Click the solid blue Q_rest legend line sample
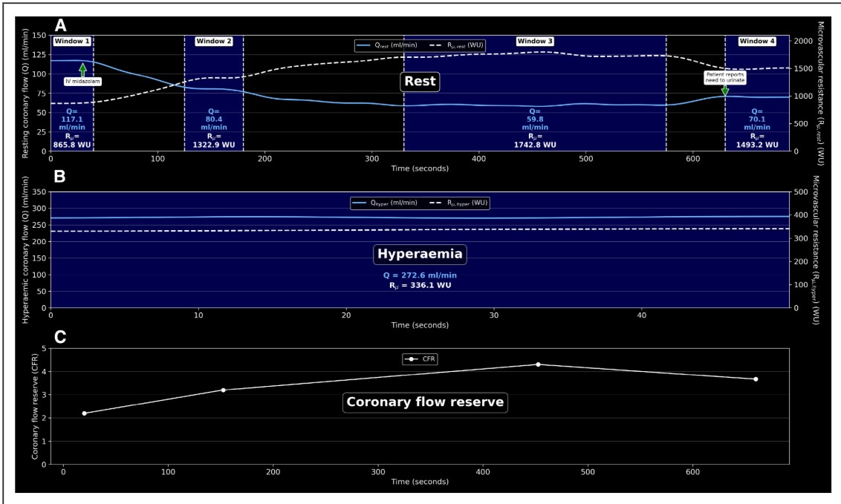Screen dimensions: 841x504 364,45
